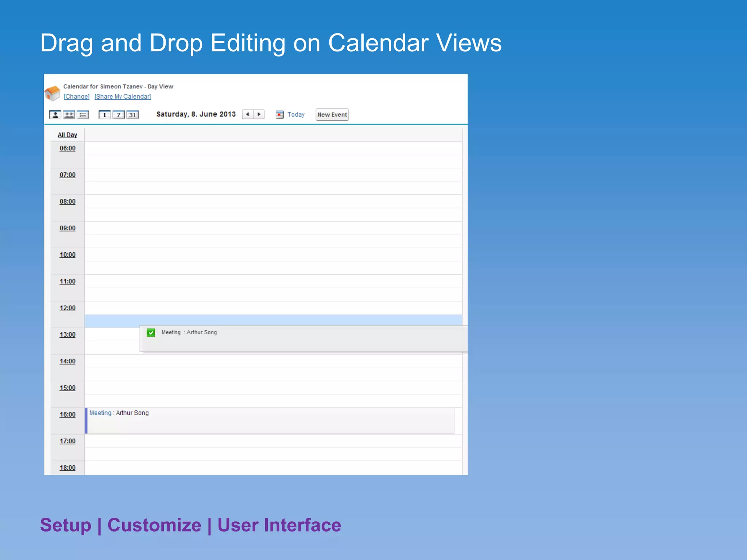Select multi-user view icon
Screen dimensions: 747x560
coord(69,115)
